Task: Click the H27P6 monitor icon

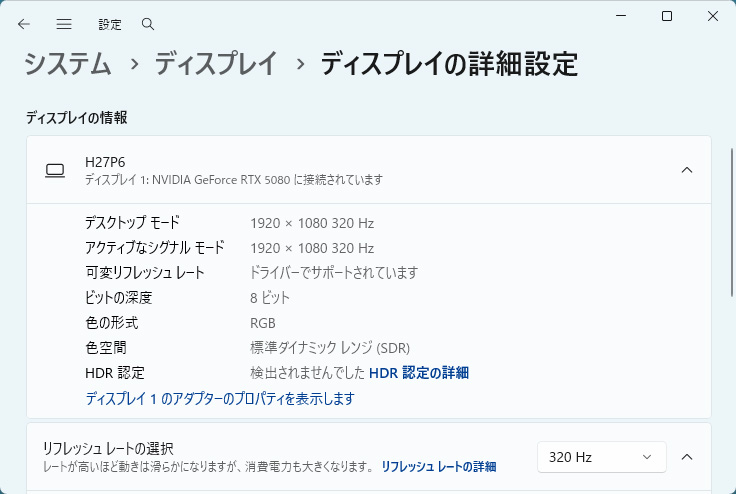Action: click(x=55, y=170)
